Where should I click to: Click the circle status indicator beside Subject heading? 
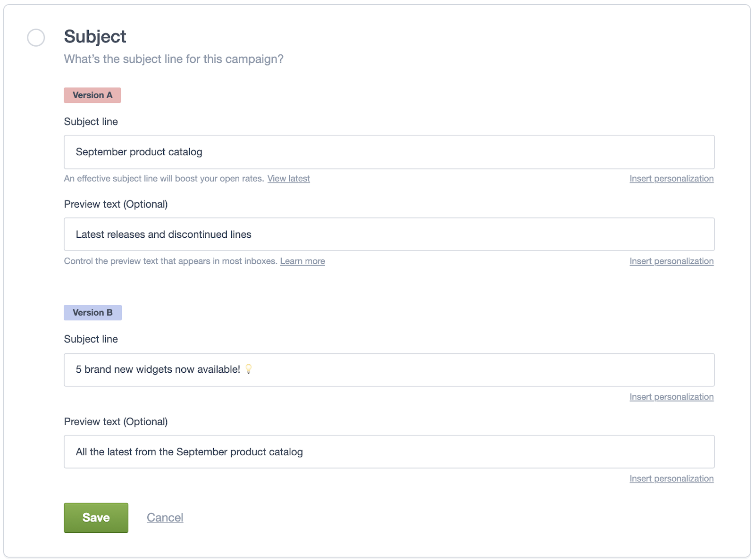pos(36,37)
